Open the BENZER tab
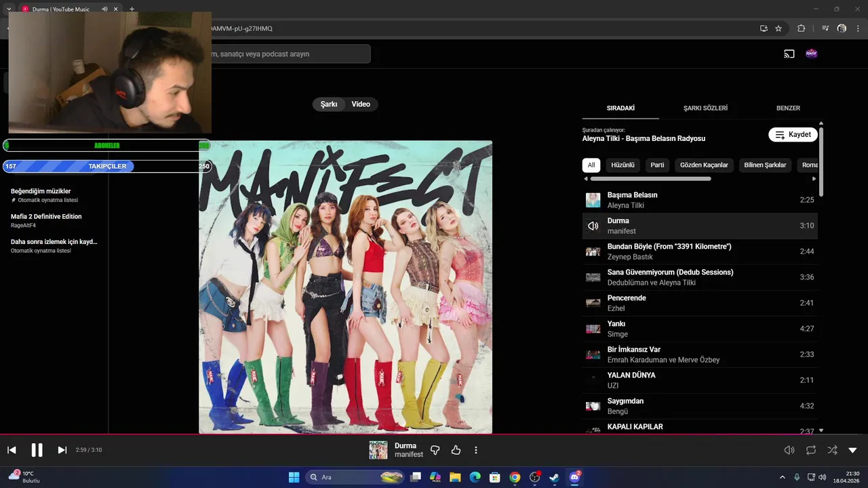This screenshot has height=488, width=868. pos(788,108)
